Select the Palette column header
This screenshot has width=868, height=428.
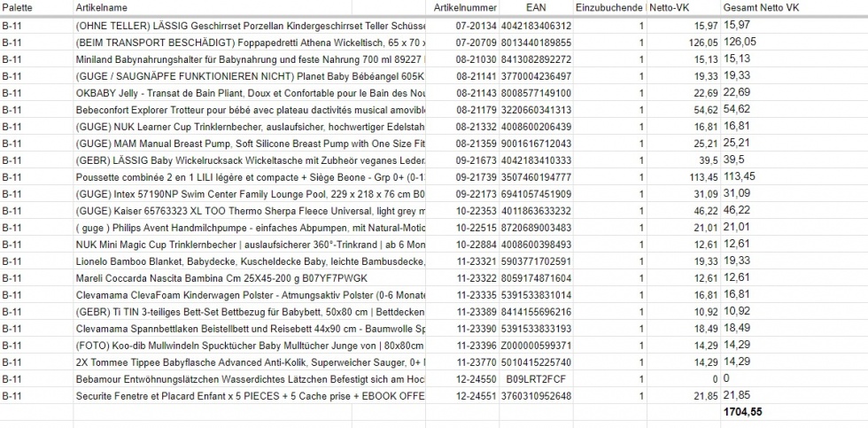(36, 8)
